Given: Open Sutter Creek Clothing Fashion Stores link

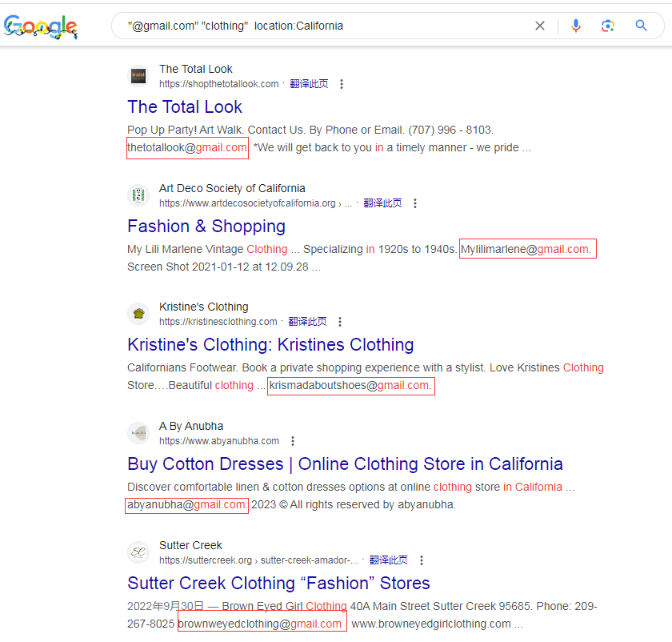Looking at the screenshot, I should tap(278, 583).
